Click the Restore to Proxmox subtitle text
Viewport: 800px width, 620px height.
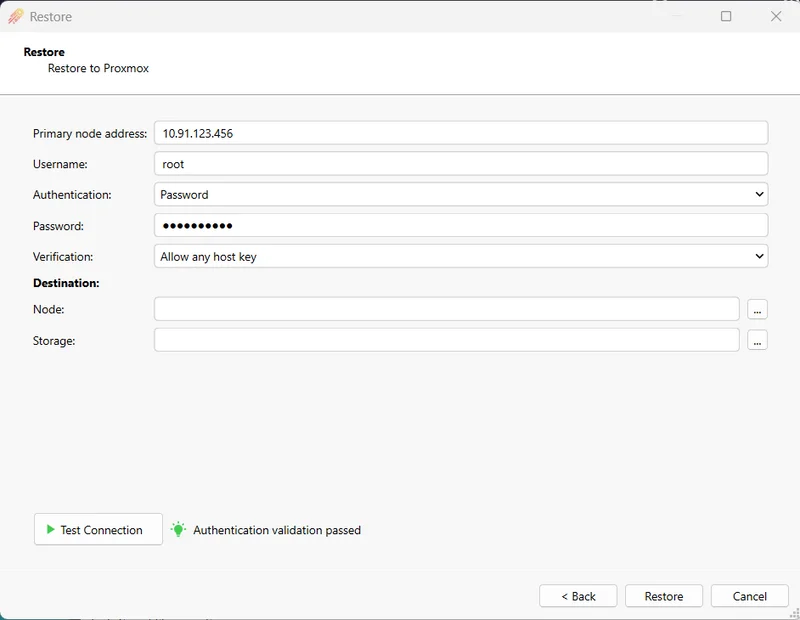98,69
